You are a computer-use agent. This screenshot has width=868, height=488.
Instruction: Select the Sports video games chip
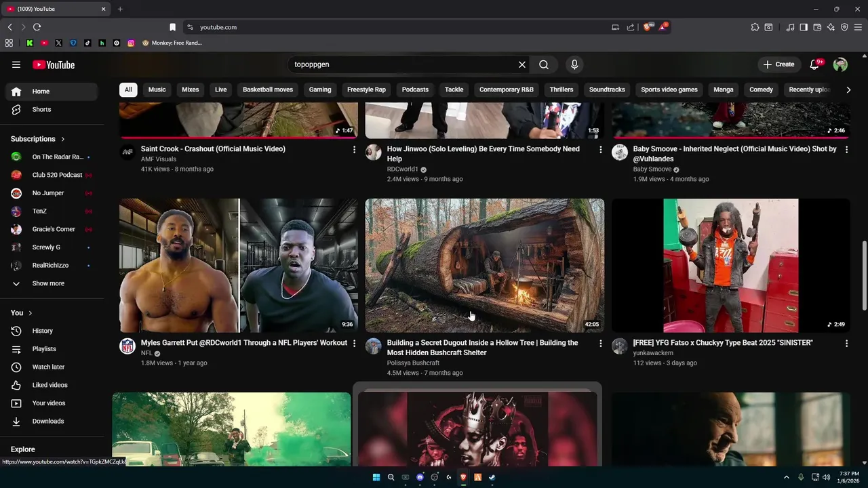click(x=669, y=89)
